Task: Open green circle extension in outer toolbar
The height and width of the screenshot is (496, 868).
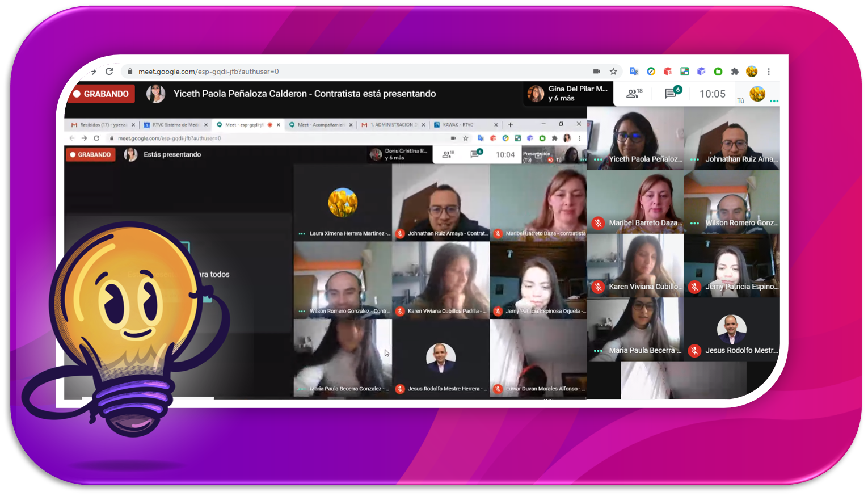Action: tap(718, 72)
